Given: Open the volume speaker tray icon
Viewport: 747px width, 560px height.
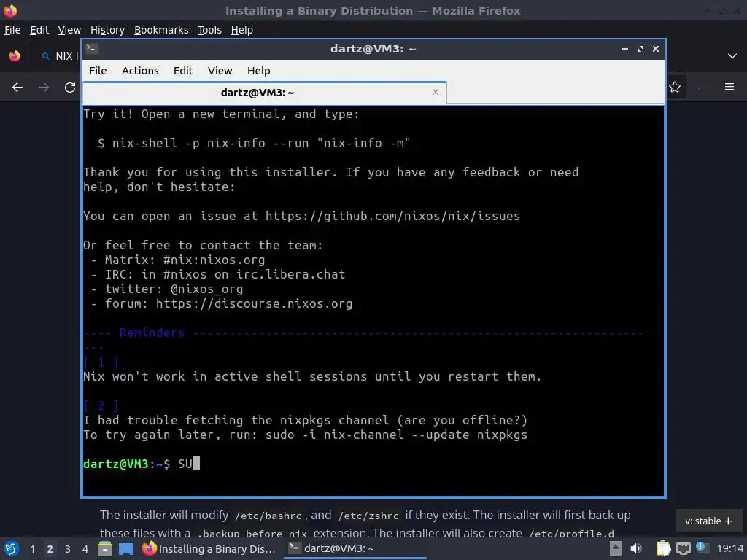Looking at the screenshot, I should 636,548.
